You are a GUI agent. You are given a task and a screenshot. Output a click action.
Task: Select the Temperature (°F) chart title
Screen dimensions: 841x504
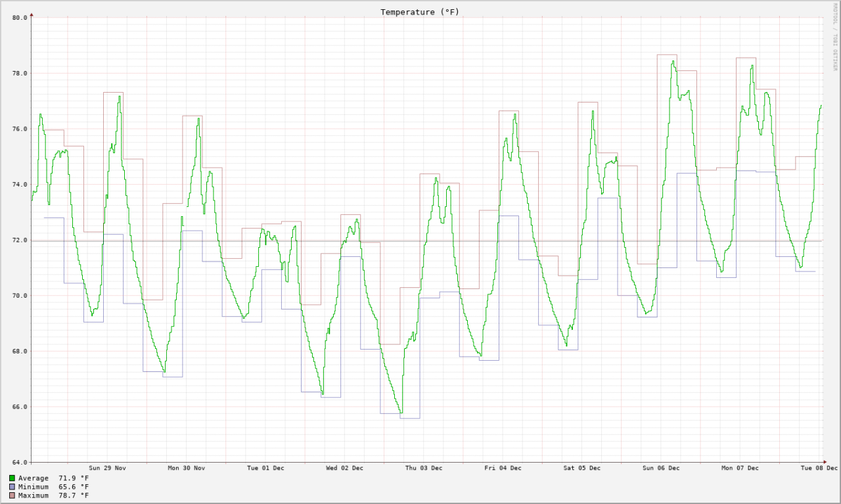click(x=420, y=12)
